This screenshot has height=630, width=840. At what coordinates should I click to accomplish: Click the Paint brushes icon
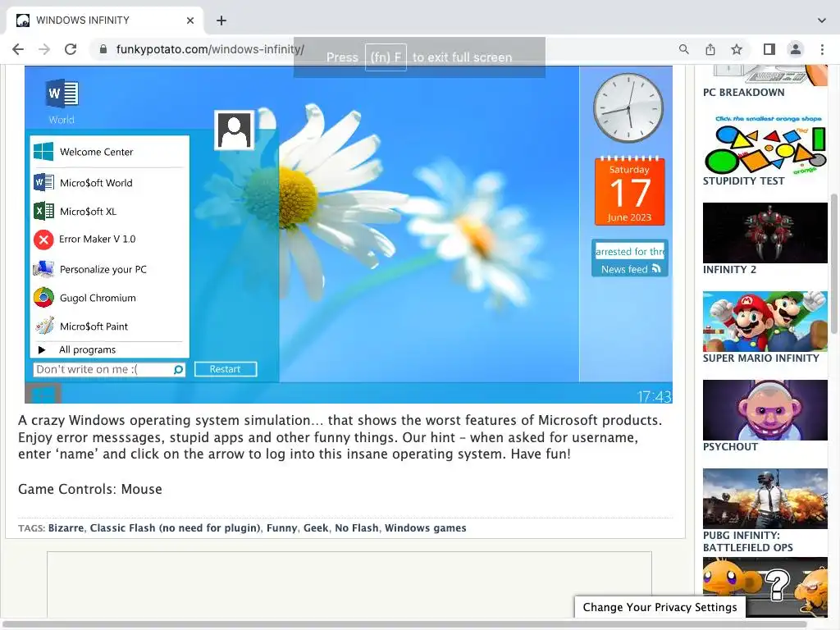coord(44,326)
